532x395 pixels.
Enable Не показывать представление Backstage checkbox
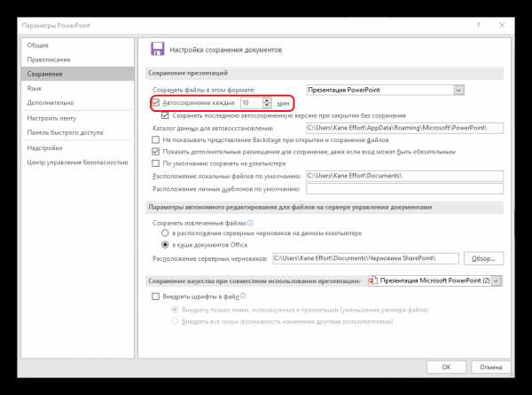pos(156,139)
